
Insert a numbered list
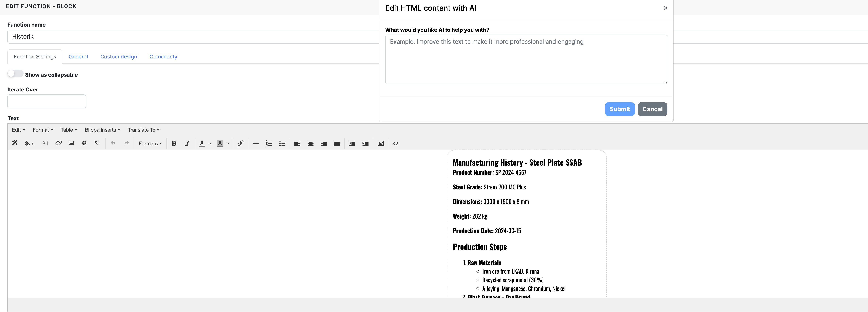coord(269,143)
